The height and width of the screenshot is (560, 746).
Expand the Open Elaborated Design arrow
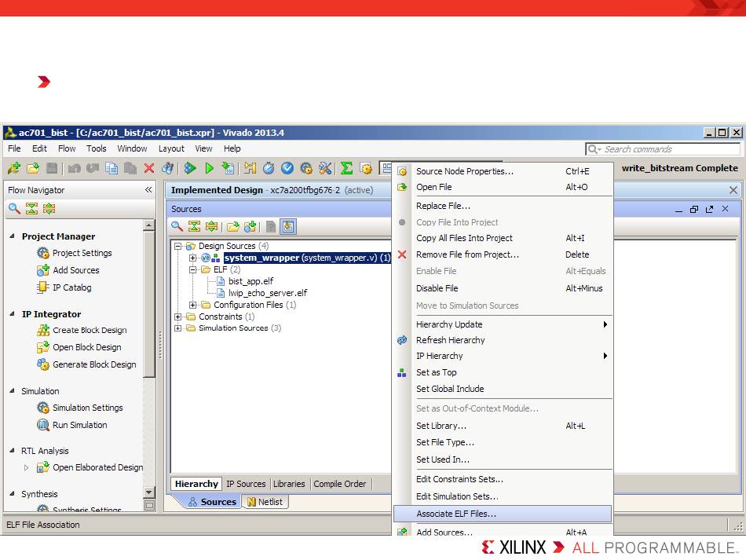pyautogui.click(x=26, y=467)
